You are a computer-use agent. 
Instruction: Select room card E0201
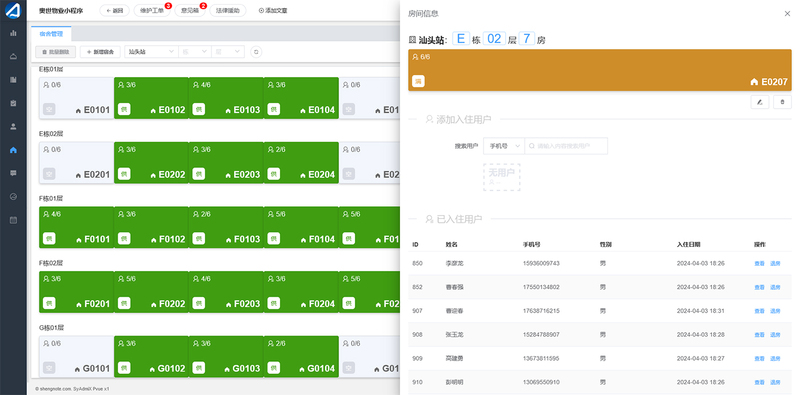click(77, 163)
